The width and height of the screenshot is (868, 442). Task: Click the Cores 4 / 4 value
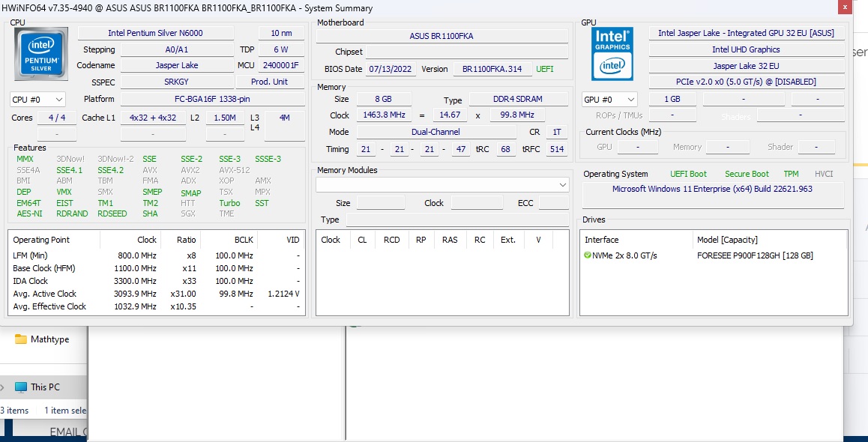coord(57,118)
